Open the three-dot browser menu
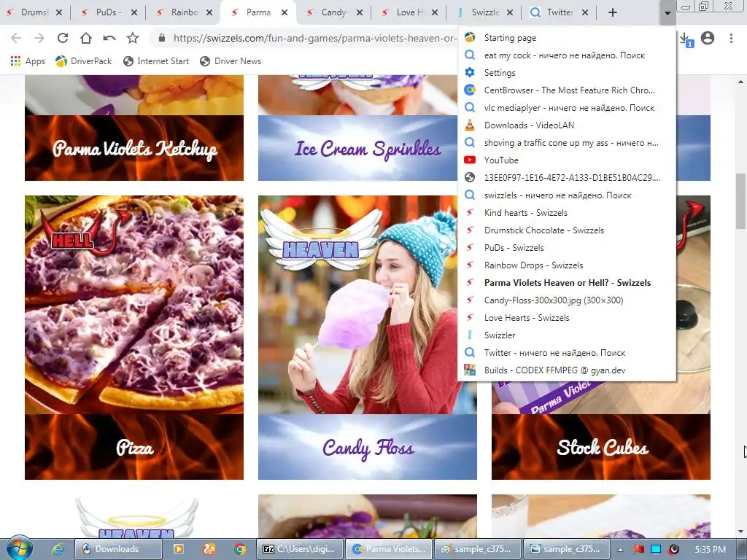The image size is (747, 560). [731, 38]
